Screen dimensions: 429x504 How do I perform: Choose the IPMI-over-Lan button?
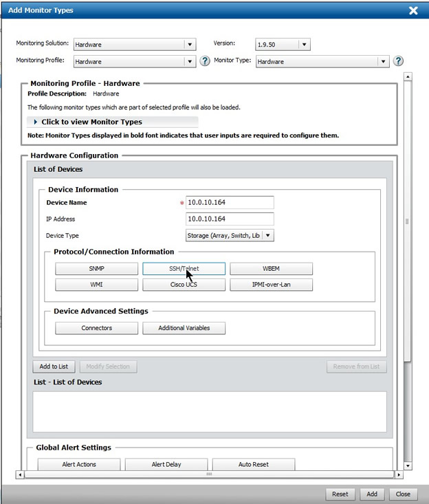click(271, 285)
